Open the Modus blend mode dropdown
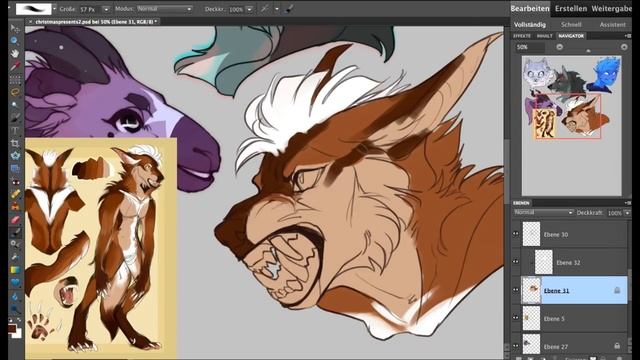 (164, 9)
